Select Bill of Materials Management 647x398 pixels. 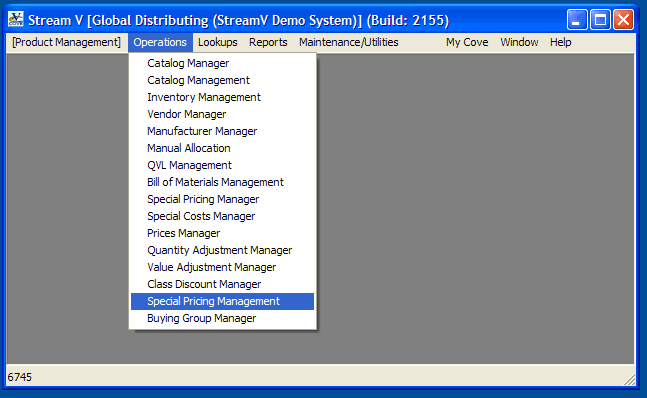point(222,182)
